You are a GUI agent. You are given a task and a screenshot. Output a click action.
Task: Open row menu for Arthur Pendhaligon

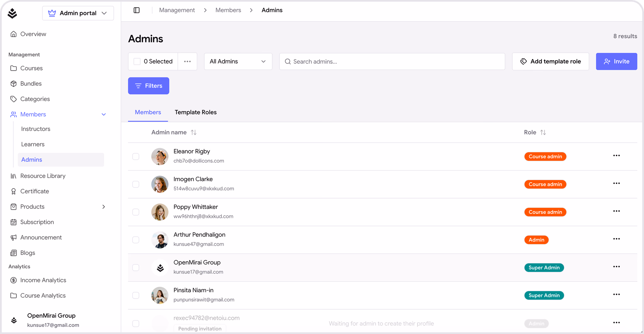(616, 239)
